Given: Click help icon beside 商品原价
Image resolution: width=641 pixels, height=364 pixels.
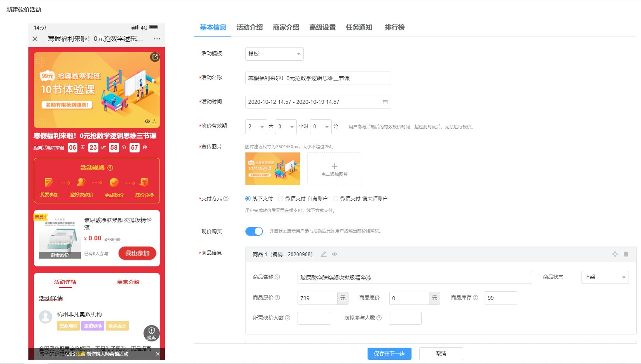Looking at the screenshot, I should [x=277, y=298].
